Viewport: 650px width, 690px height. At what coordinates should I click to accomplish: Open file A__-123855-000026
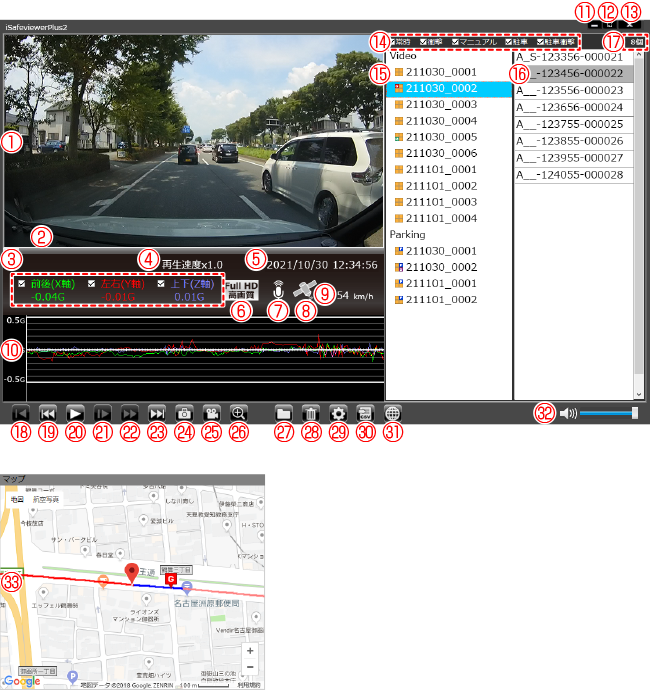574,141
